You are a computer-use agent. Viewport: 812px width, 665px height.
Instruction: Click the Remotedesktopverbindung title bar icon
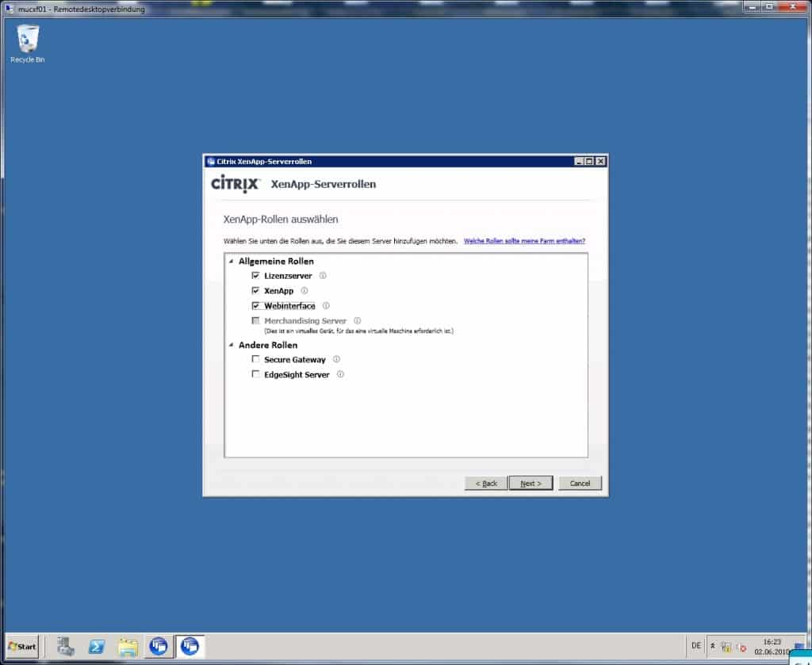click(x=10, y=8)
